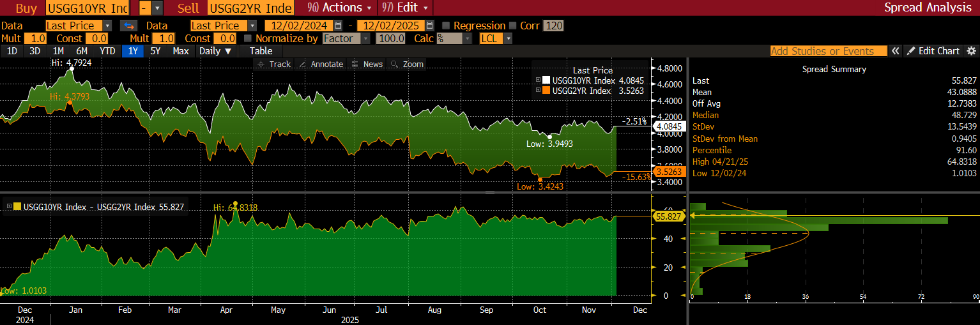Open the chart settings gear

(972, 51)
